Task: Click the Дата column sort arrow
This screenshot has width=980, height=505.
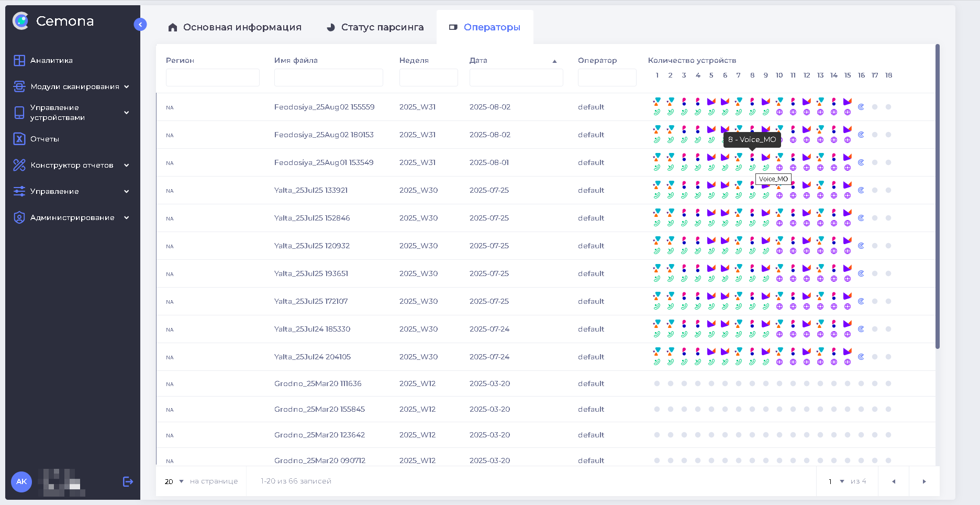Action: pyautogui.click(x=554, y=61)
